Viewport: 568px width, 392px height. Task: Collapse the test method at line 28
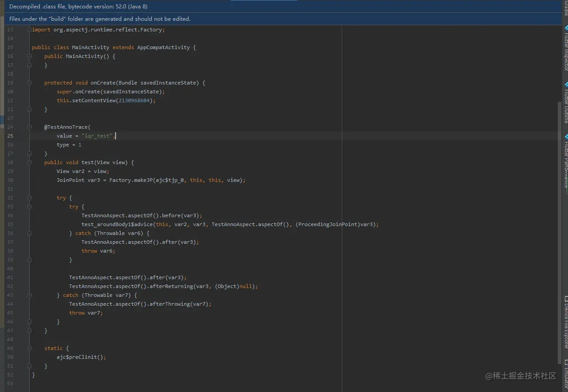tap(29, 162)
